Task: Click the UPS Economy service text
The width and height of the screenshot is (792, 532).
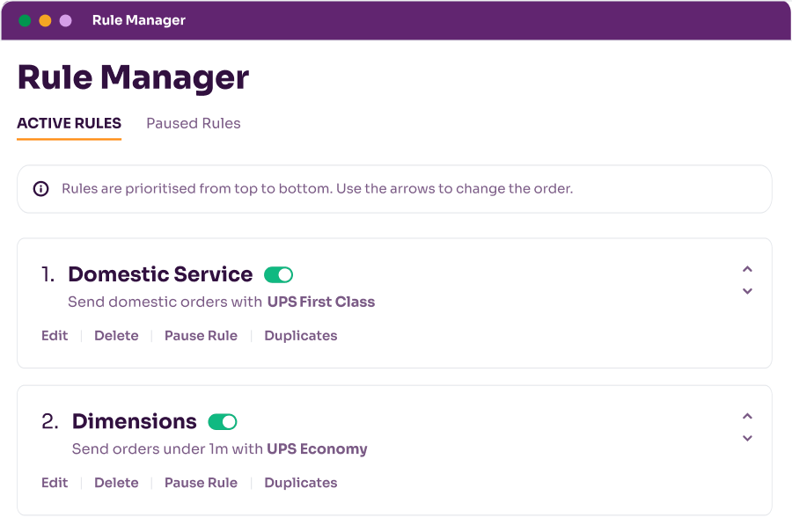Action: click(317, 448)
